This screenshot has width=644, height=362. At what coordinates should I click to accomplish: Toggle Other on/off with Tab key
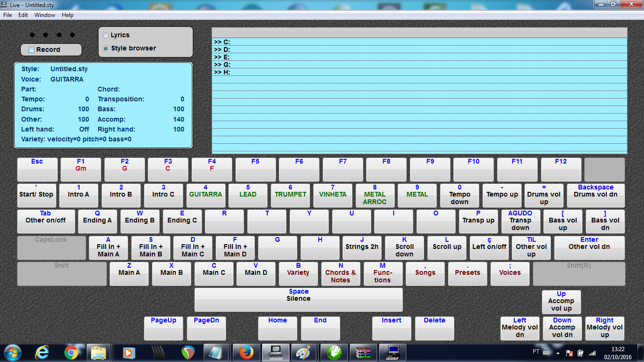pyautogui.click(x=46, y=222)
